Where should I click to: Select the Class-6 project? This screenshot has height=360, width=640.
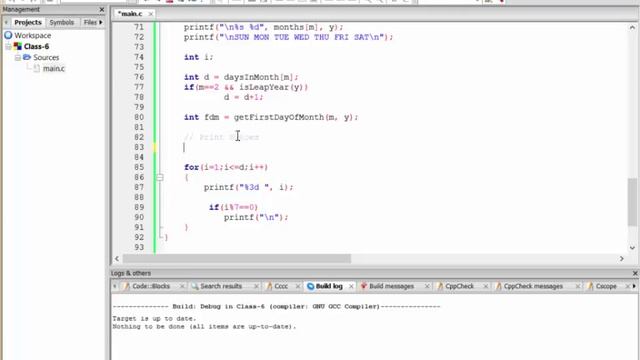click(36, 47)
